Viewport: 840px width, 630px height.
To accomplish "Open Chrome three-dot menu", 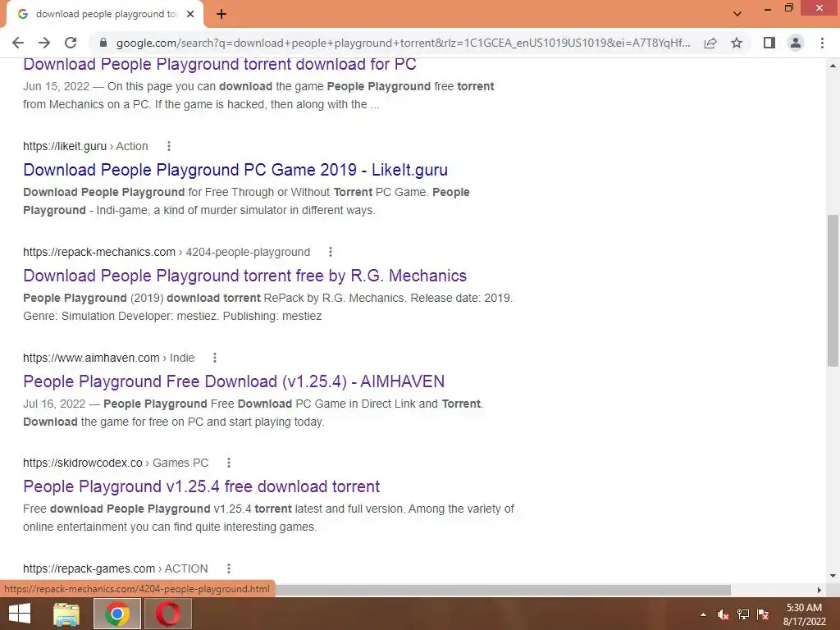I will pyautogui.click(x=822, y=43).
